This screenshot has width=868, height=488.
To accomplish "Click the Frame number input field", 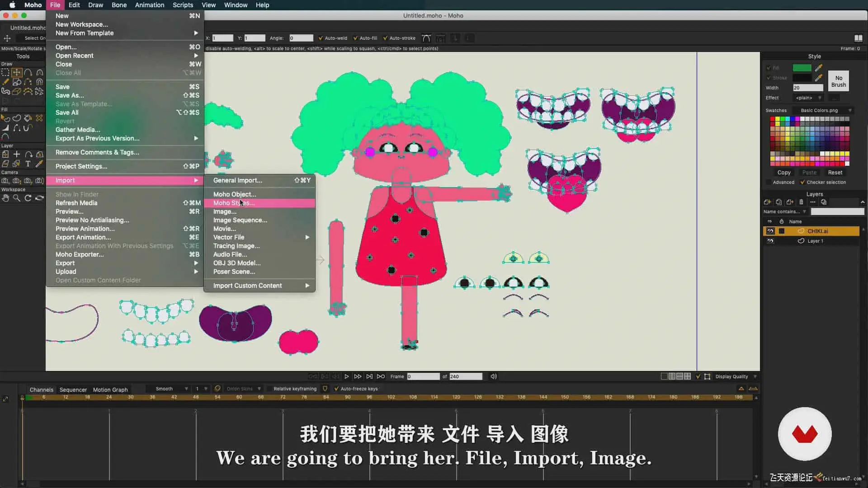I will click(x=423, y=376).
